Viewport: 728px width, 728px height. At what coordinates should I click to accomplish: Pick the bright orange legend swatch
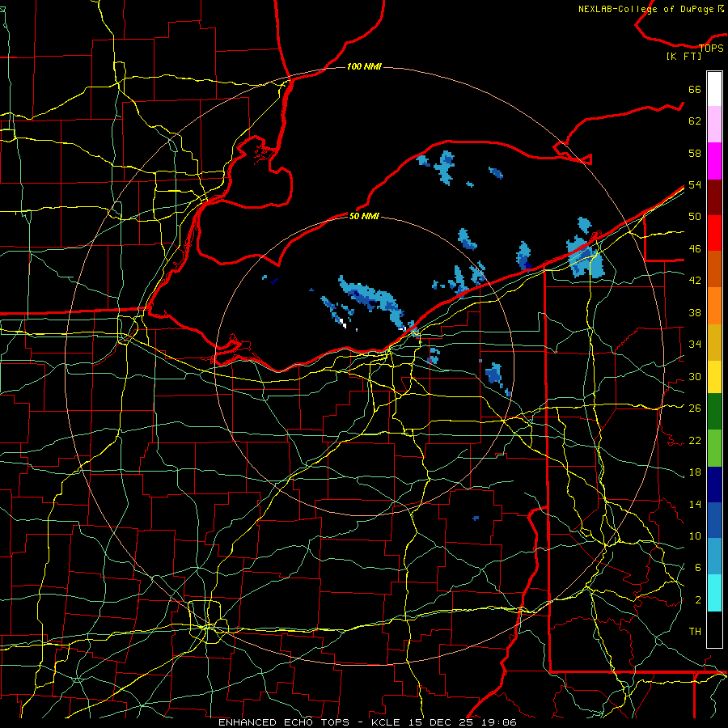tap(714, 306)
